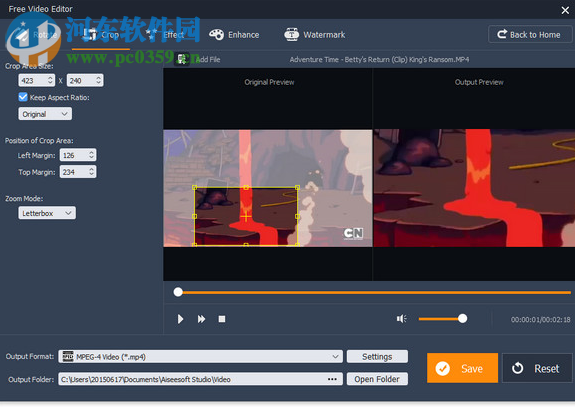Image resolution: width=575 pixels, height=407 pixels.
Task: Click the crop center crosshair marker
Action: click(x=246, y=216)
